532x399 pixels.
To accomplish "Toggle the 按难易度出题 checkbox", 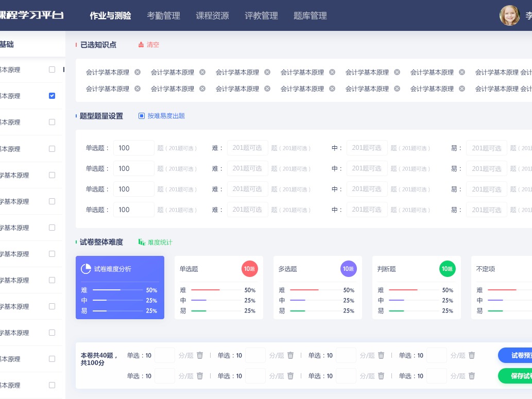I will (x=142, y=116).
